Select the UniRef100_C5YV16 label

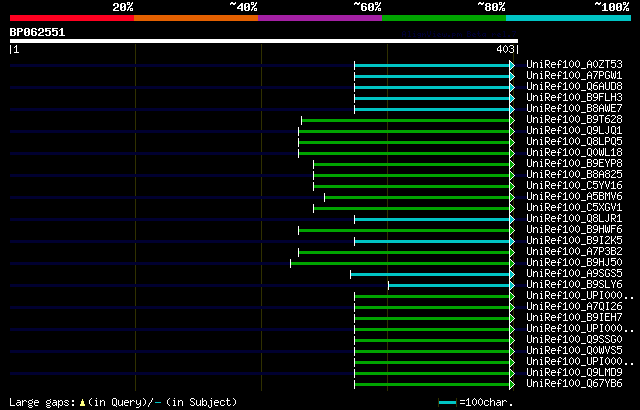pyautogui.click(x=574, y=186)
